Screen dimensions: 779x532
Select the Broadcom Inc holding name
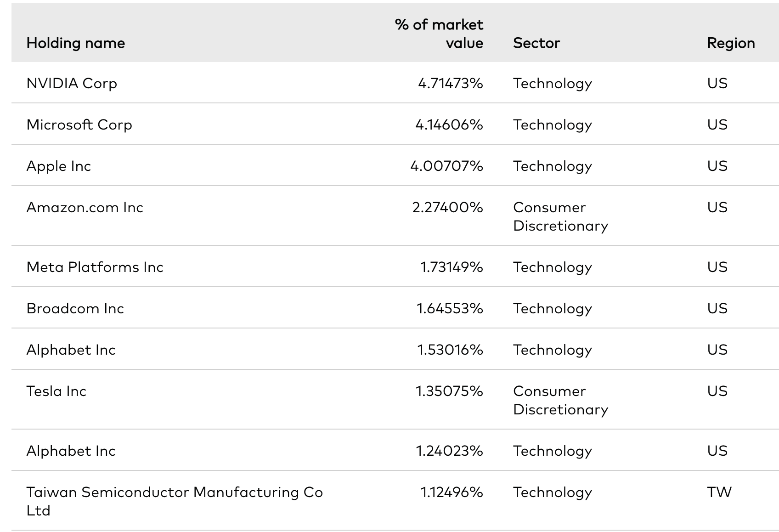[x=75, y=309]
